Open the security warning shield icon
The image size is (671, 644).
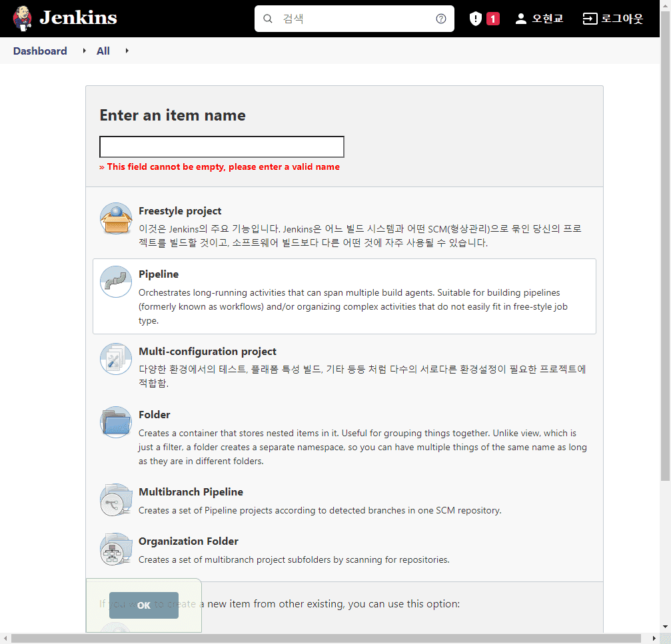(476, 19)
